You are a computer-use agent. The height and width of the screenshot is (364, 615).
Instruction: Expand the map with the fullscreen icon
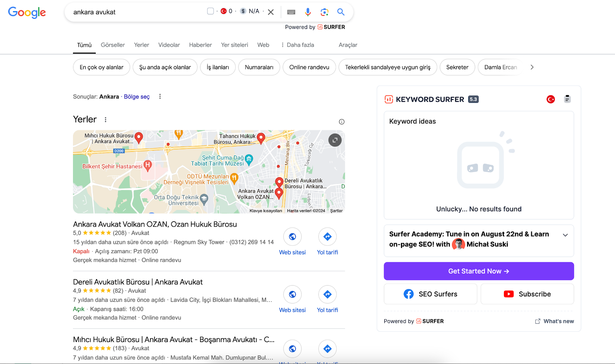[x=335, y=140]
